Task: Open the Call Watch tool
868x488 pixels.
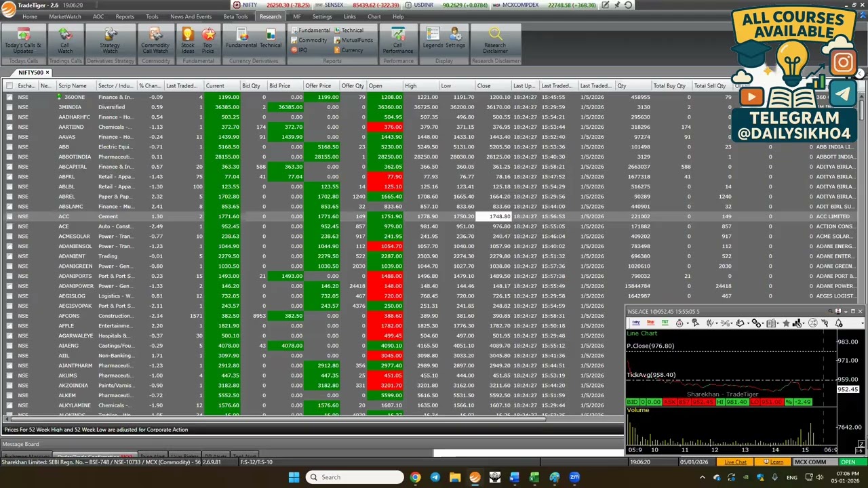Action: pyautogui.click(x=65, y=40)
